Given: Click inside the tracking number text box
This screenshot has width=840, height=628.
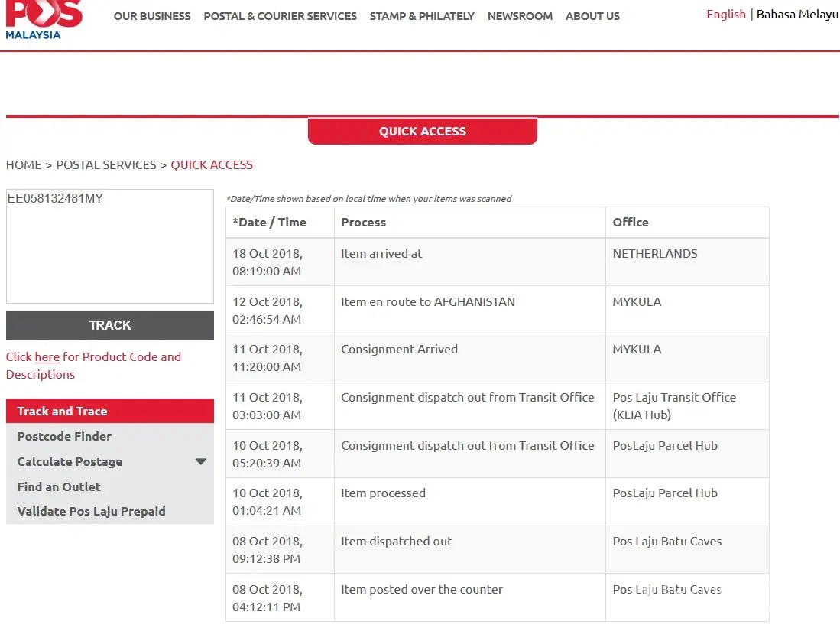Looking at the screenshot, I should click(109, 246).
